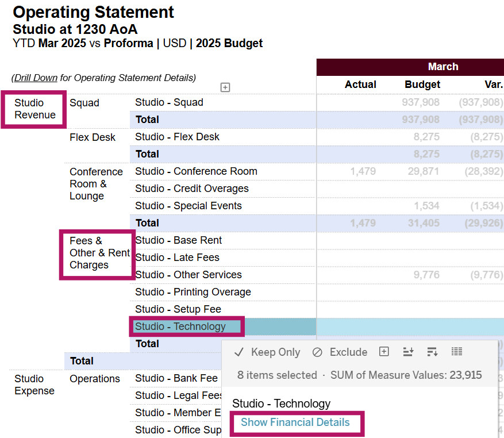Click the Studio - Squad row label
Image resolution: width=504 pixels, height=438 pixels.
point(169,102)
